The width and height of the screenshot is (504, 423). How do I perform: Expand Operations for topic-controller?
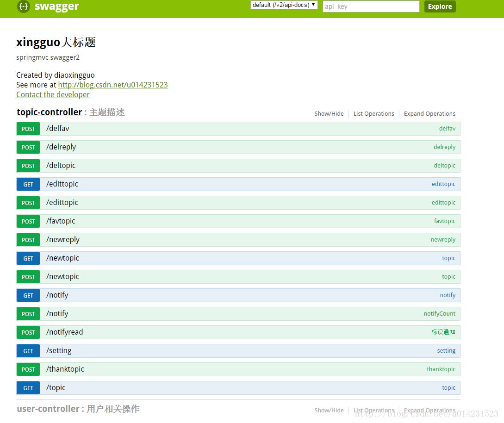click(429, 113)
